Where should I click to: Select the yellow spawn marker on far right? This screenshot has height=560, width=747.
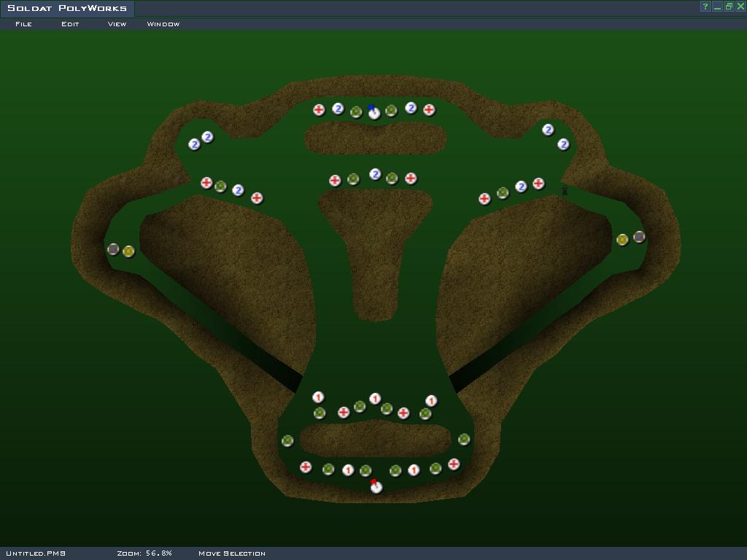click(x=622, y=240)
